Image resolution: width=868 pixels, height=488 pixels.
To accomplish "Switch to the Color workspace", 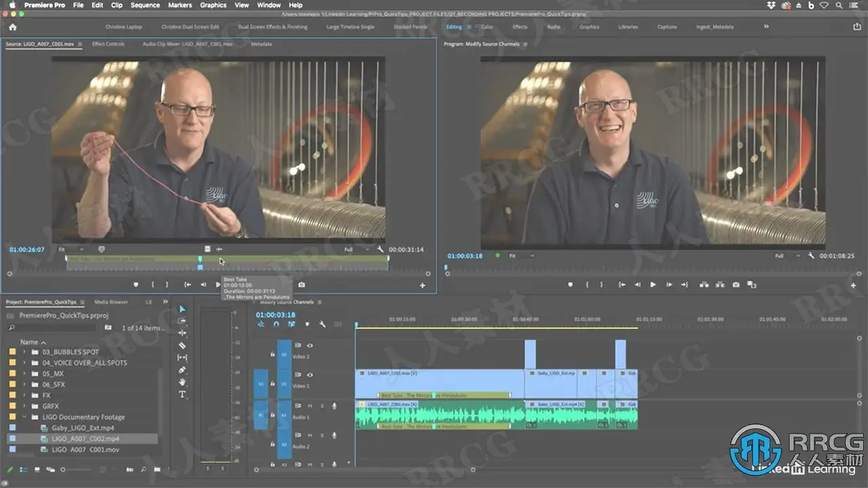I will [x=487, y=27].
